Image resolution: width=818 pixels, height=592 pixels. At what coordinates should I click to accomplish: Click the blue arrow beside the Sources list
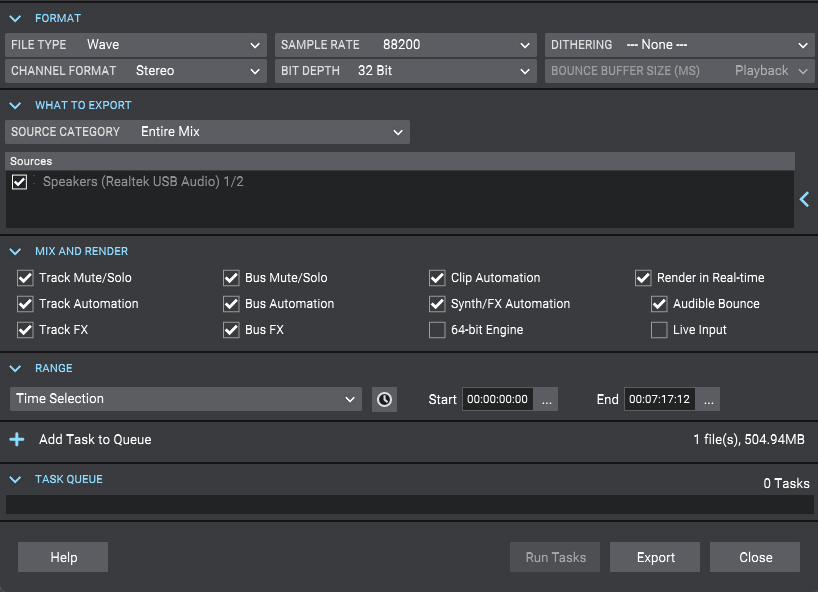tap(804, 200)
